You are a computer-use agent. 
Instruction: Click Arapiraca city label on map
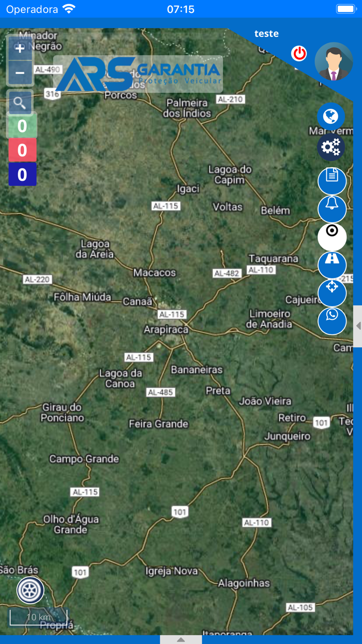(166, 329)
